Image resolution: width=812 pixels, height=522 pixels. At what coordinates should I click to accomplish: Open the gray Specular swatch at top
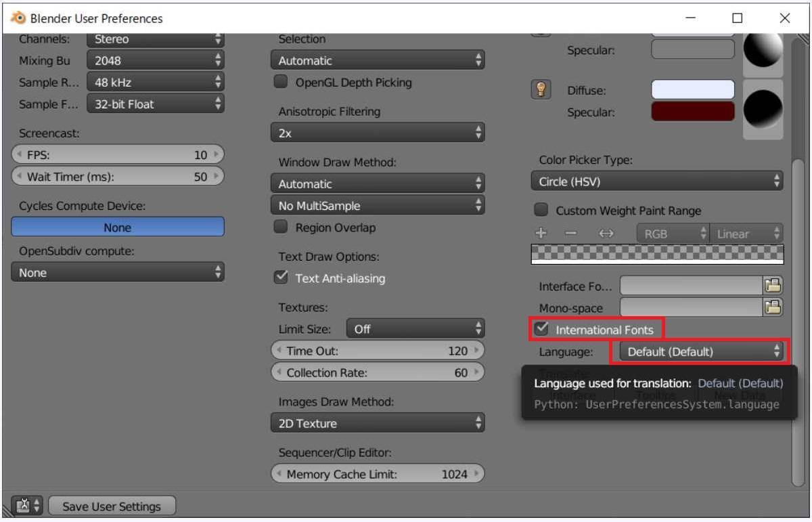(x=693, y=49)
